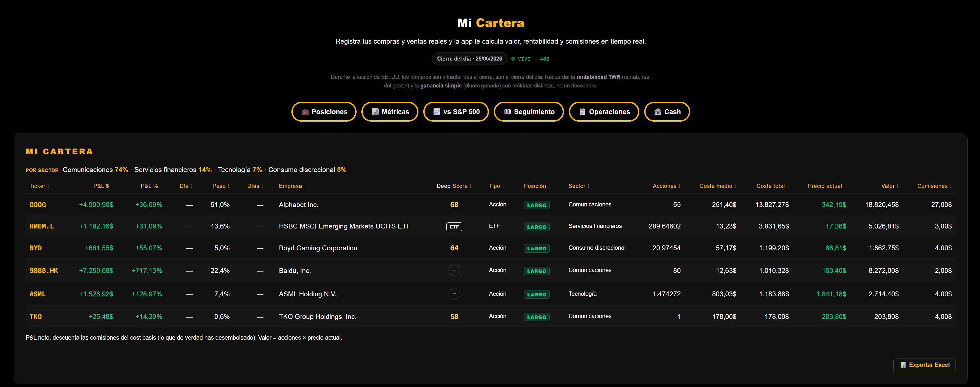Click the LARGO badge in BYD row
The height and width of the screenshot is (387, 980).
[x=537, y=248]
